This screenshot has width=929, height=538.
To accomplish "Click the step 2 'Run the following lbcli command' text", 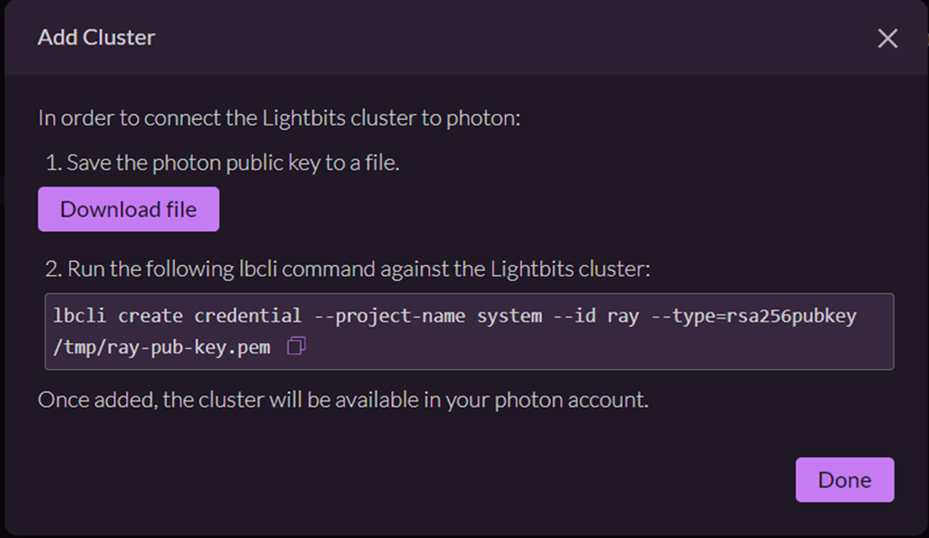I will [x=348, y=269].
